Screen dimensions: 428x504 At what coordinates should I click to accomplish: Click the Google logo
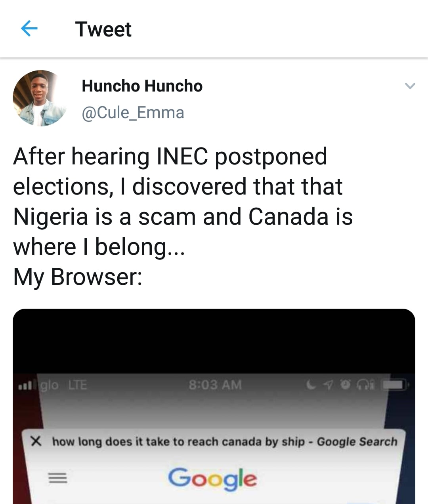pyautogui.click(x=212, y=479)
